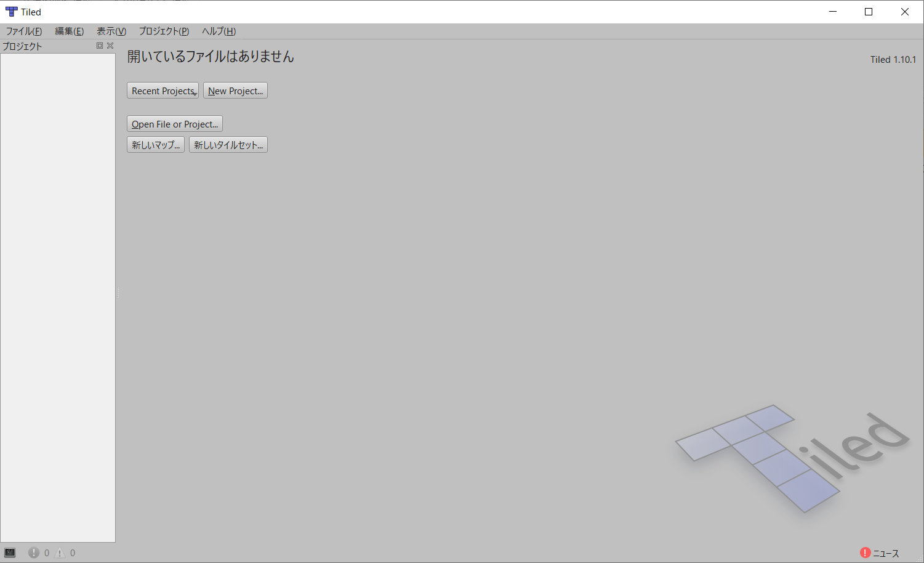
Task: Click the panel splitter handle between panels
Action: pos(118,293)
